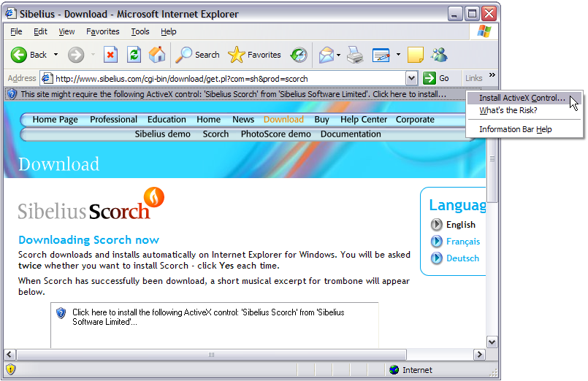Switch language to Français
Viewport: 588px width, 381px height.
[x=463, y=242]
